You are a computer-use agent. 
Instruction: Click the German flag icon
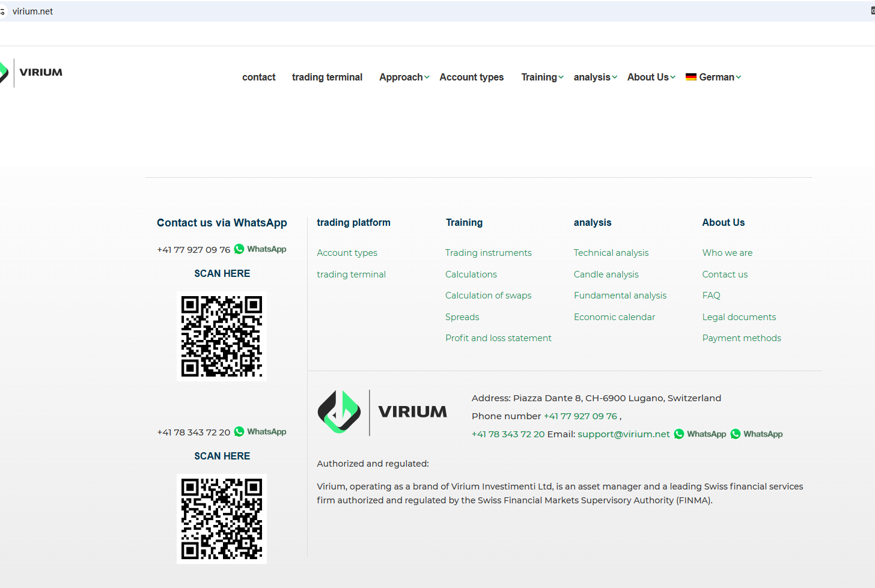(691, 77)
